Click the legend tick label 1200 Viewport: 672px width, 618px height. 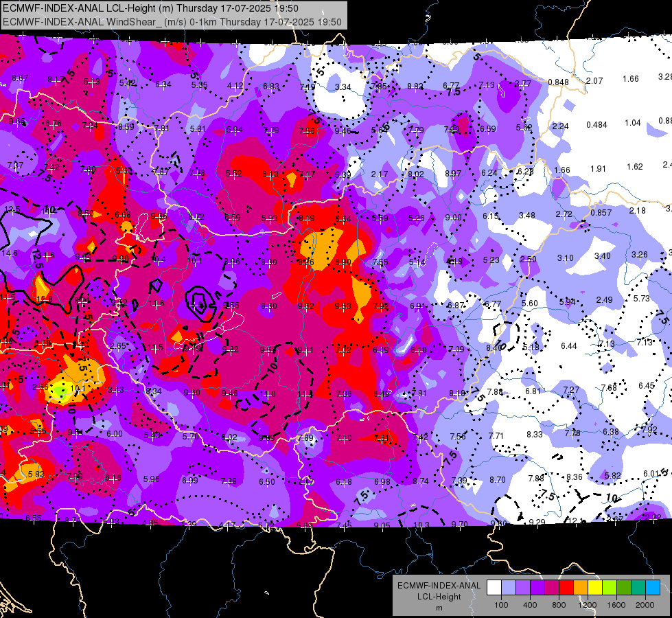pyautogui.click(x=587, y=605)
